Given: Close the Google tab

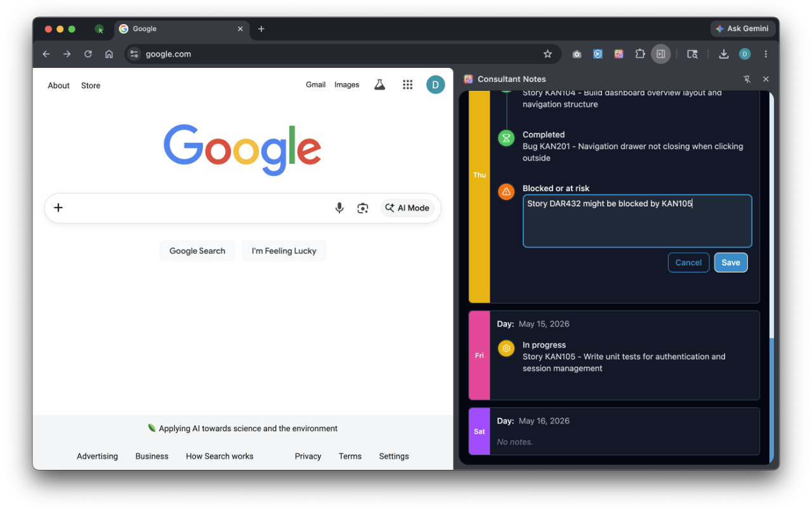Looking at the screenshot, I should coord(240,29).
